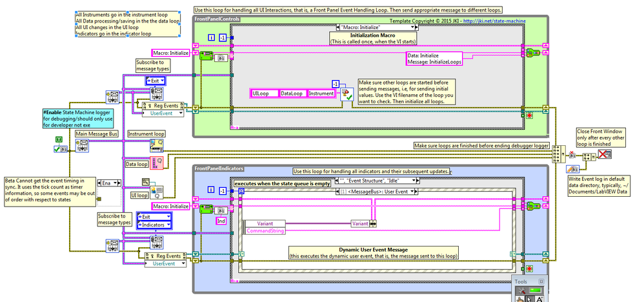Screen dimensions: 644x302
Task: Click the "Initialization Macro" comment
Action: pyautogui.click(x=374, y=38)
